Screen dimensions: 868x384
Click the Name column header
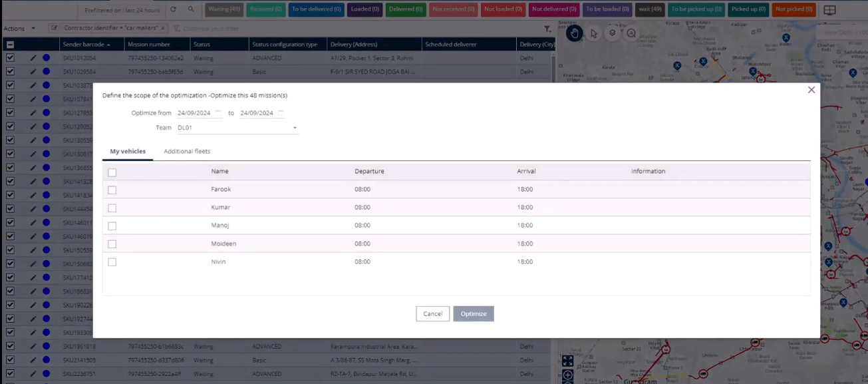pos(219,172)
